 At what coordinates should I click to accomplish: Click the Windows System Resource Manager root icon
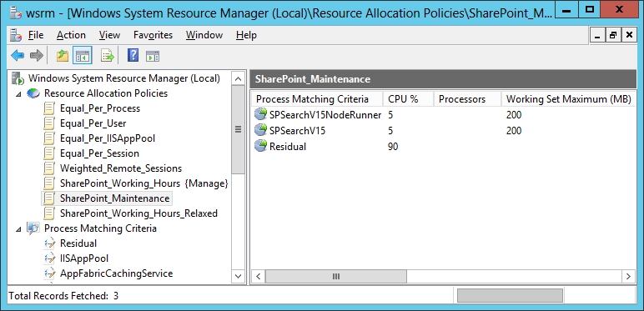[x=18, y=78]
